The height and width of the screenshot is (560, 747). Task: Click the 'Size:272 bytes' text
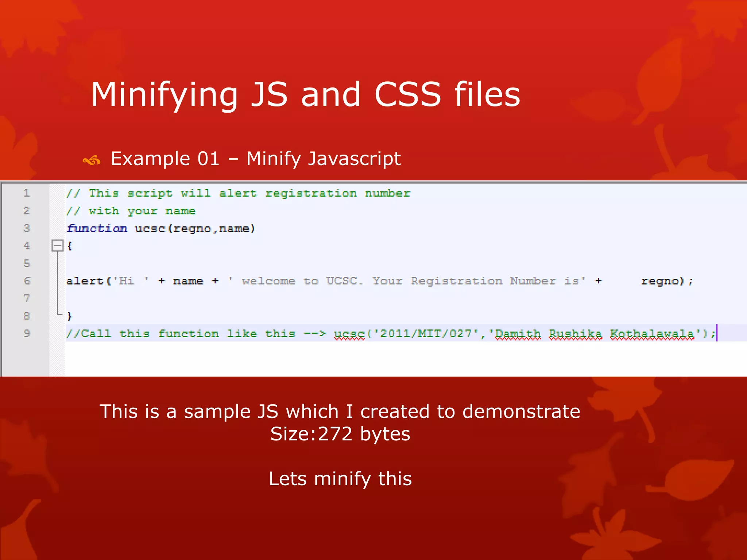click(x=340, y=434)
